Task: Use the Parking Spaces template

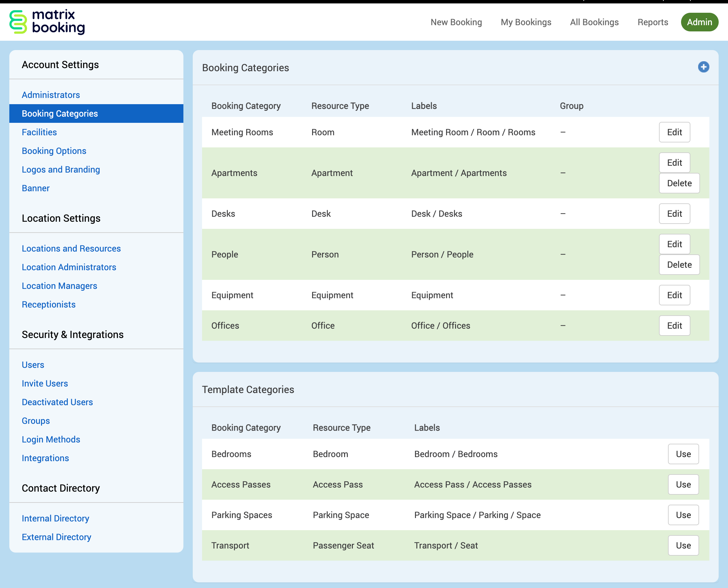Action: pyautogui.click(x=683, y=515)
